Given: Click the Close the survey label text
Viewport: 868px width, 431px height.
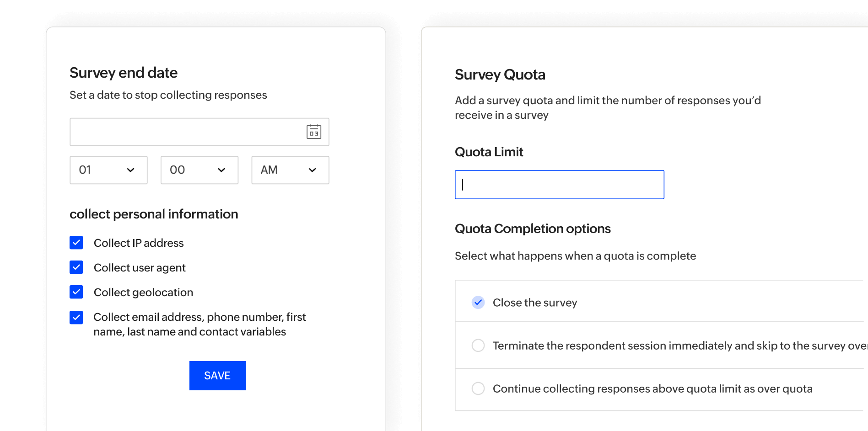Looking at the screenshot, I should [x=534, y=303].
